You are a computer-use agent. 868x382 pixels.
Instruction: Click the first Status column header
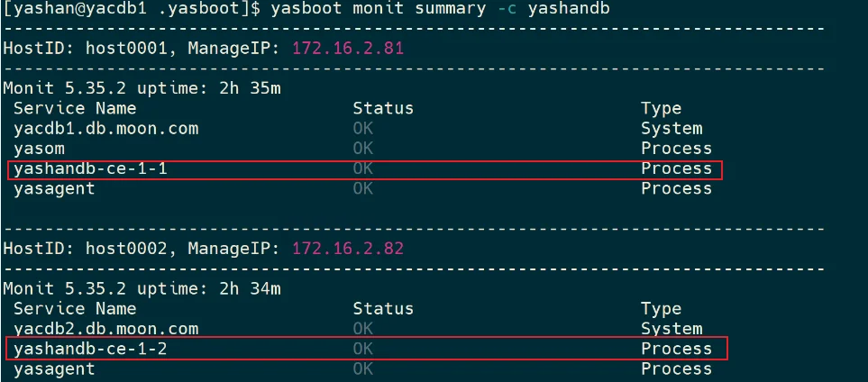coord(383,108)
